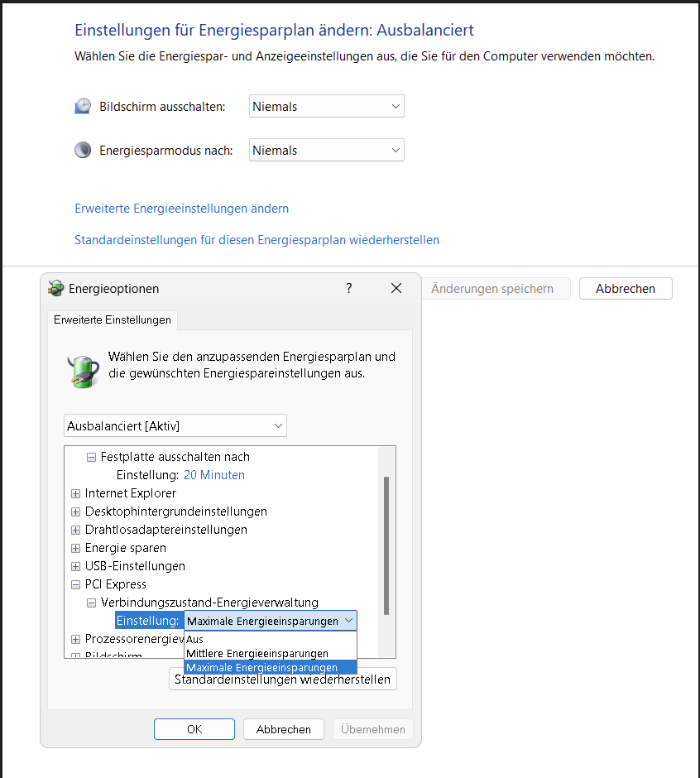Expand the 'Prozessorenergieverwaltung' node
The height and width of the screenshot is (778, 700).
(x=75, y=639)
